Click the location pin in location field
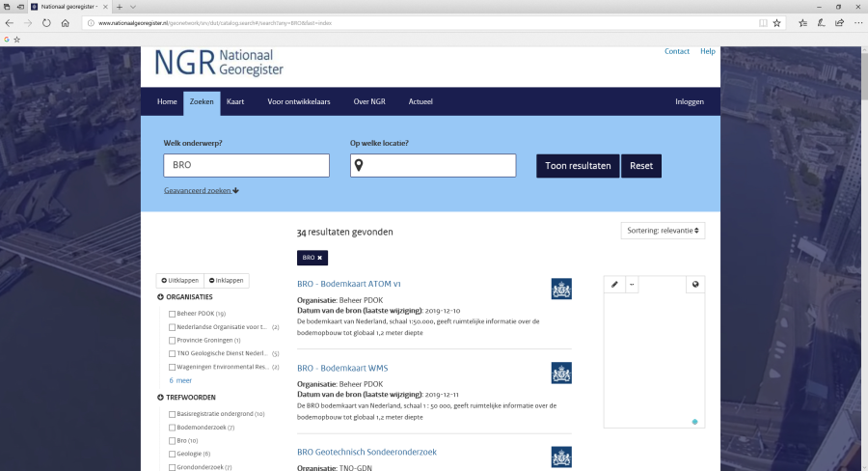The height and width of the screenshot is (471, 868). [x=359, y=166]
